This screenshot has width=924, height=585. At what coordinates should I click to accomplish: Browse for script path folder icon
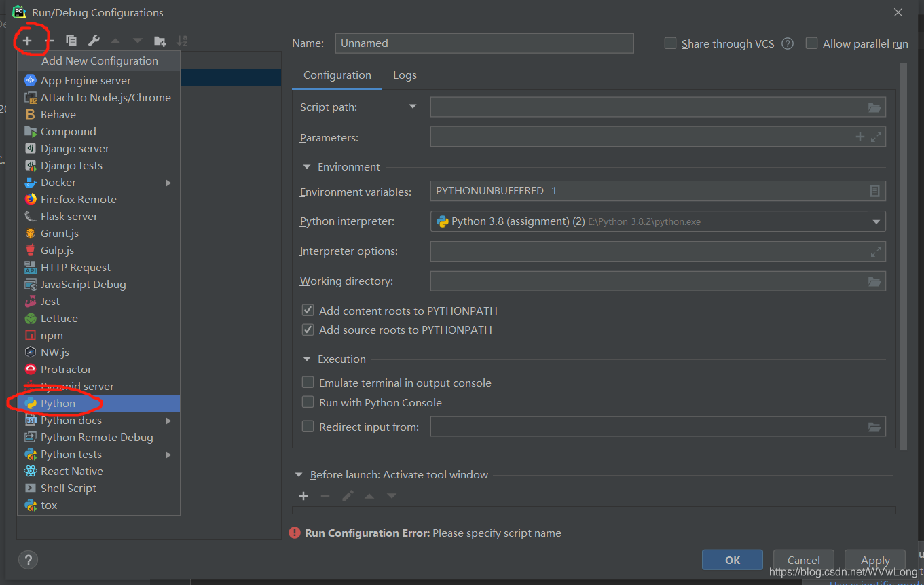coord(874,107)
